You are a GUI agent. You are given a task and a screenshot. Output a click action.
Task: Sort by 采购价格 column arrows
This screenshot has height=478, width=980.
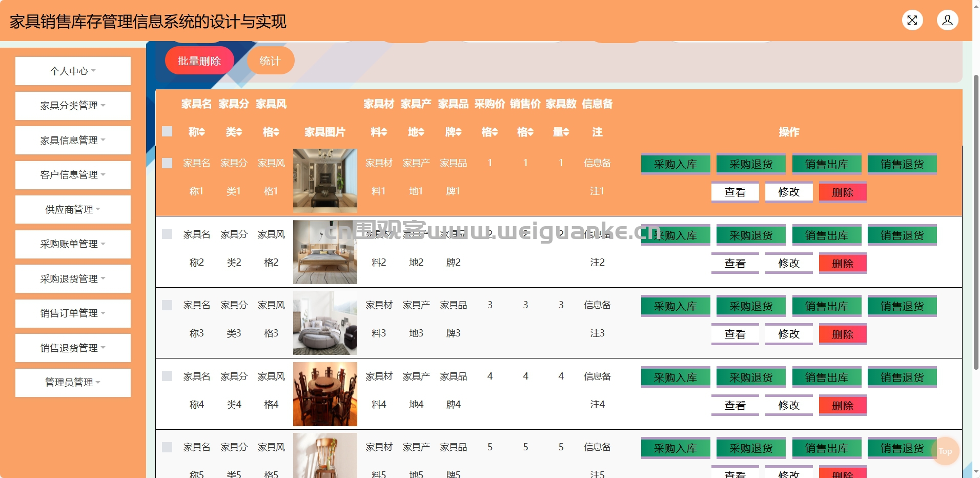pos(495,132)
